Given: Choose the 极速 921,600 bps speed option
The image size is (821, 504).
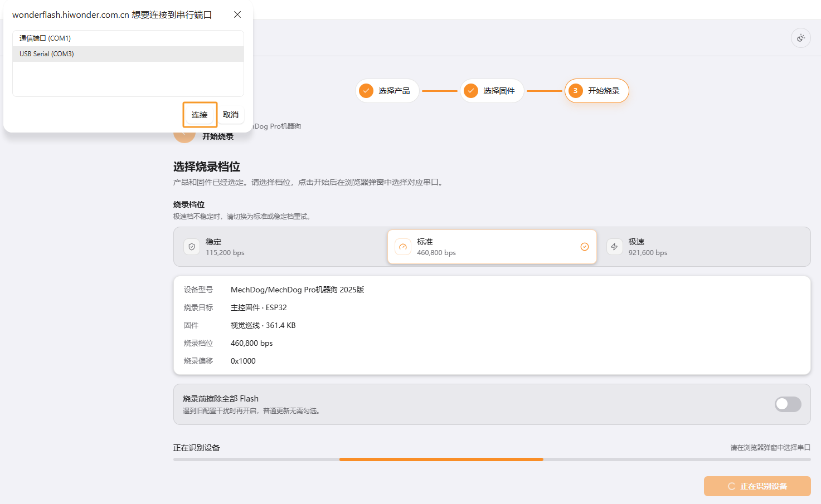Looking at the screenshot, I should click(704, 247).
